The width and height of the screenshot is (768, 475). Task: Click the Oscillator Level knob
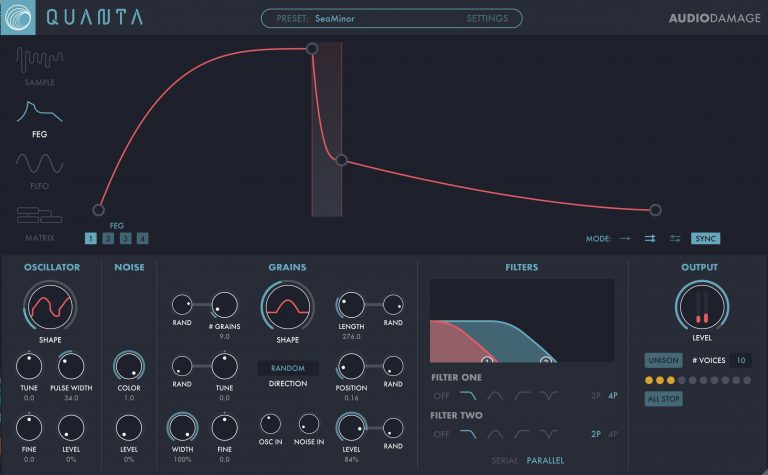pyautogui.click(x=71, y=428)
